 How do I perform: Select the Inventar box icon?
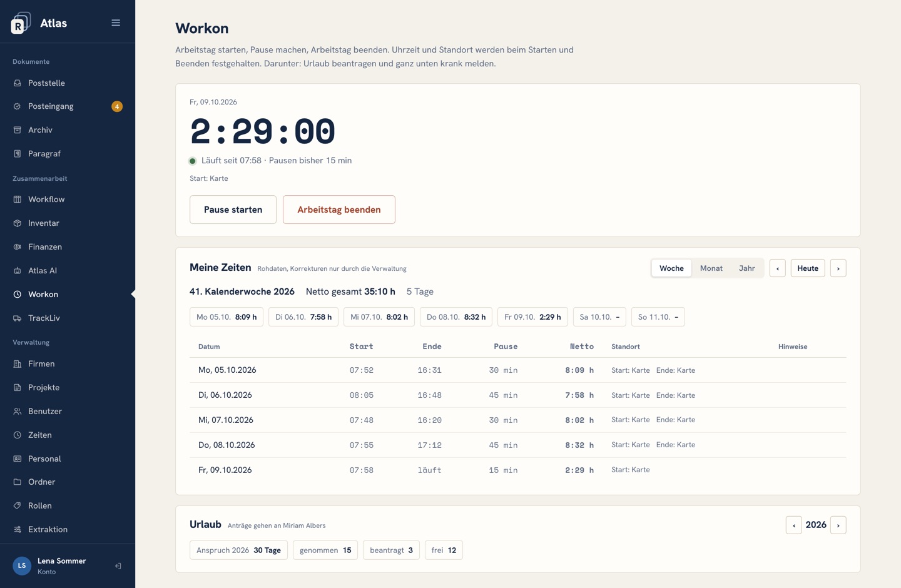[18, 223]
